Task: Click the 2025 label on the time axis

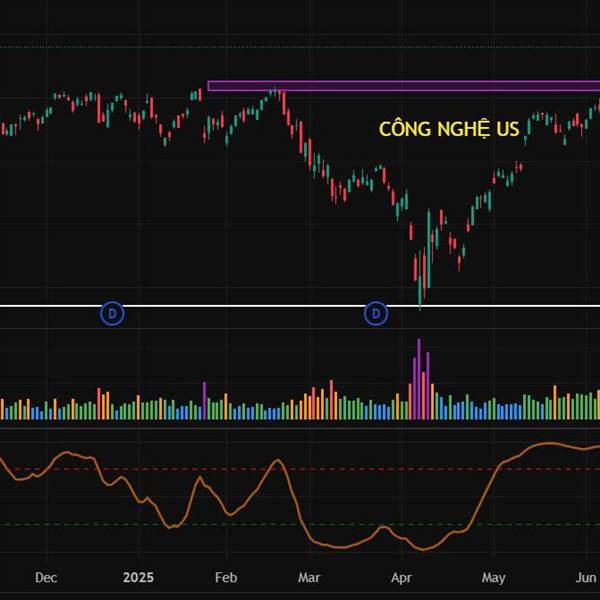Action: (x=138, y=577)
